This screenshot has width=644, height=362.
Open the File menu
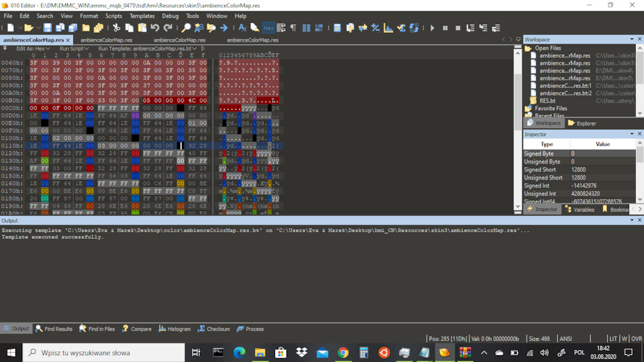pyautogui.click(x=8, y=16)
